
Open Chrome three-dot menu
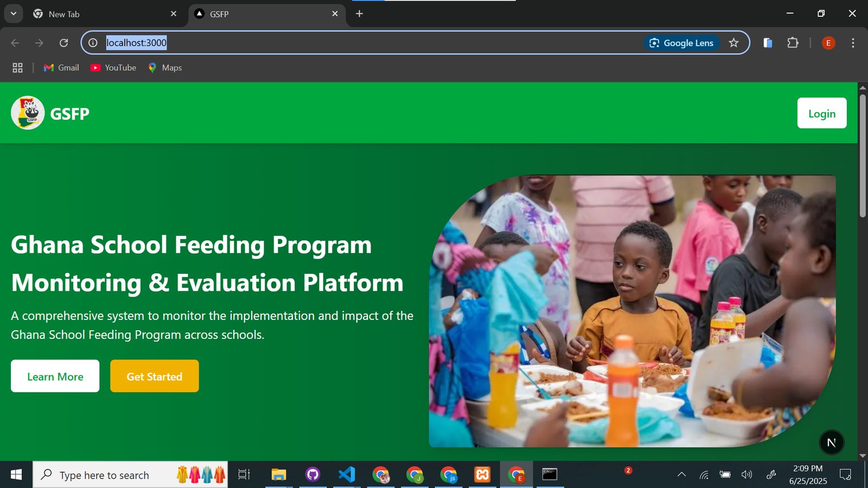tap(853, 43)
